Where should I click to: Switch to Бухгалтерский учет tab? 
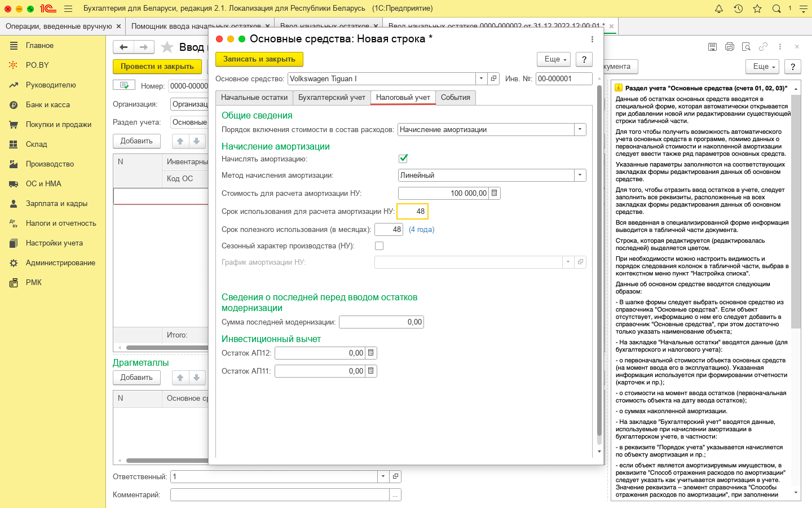pyautogui.click(x=332, y=98)
